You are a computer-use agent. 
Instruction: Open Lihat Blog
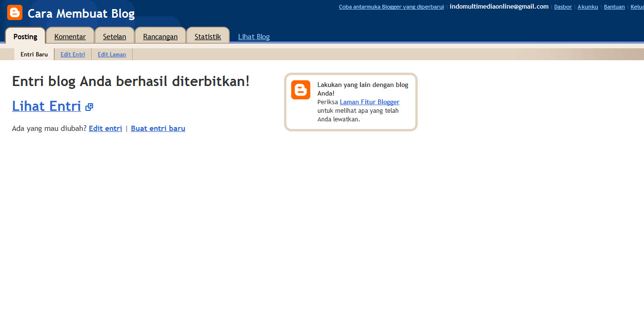click(253, 36)
